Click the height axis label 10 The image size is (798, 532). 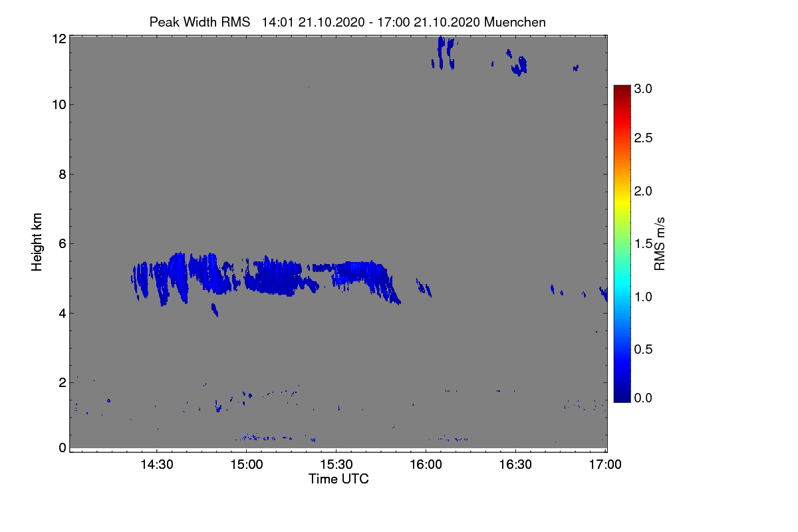click(59, 104)
